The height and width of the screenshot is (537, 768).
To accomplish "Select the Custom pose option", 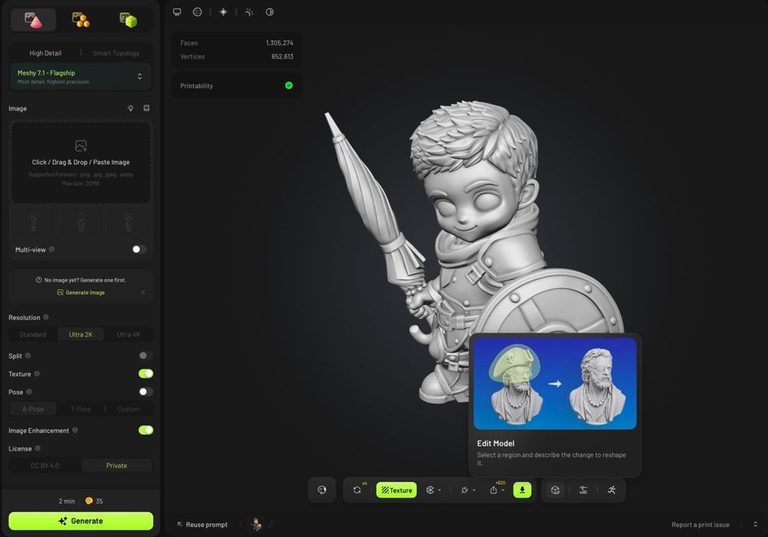I will [128, 409].
